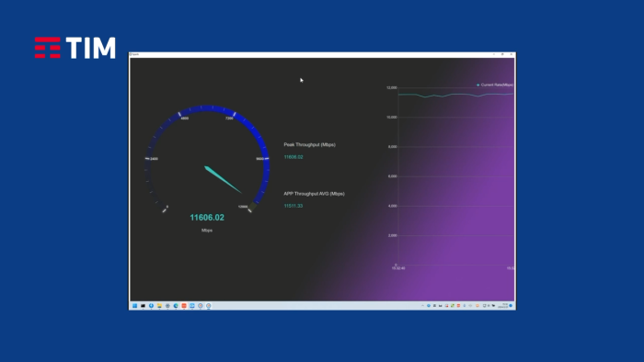Viewport: 644px width, 362px height.
Task: Click the speedometer gauge needle
Action: pyautogui.click(x=223, y=179)
